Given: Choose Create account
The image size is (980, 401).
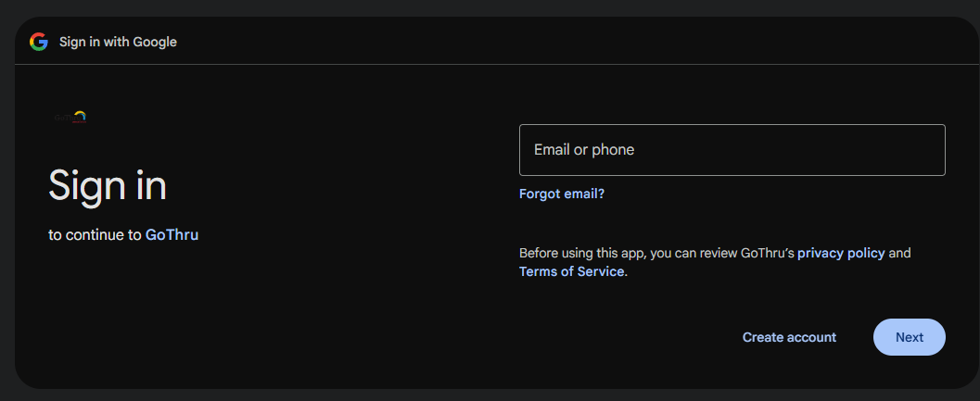Looking at the screenshot, I should coord(789,337).
